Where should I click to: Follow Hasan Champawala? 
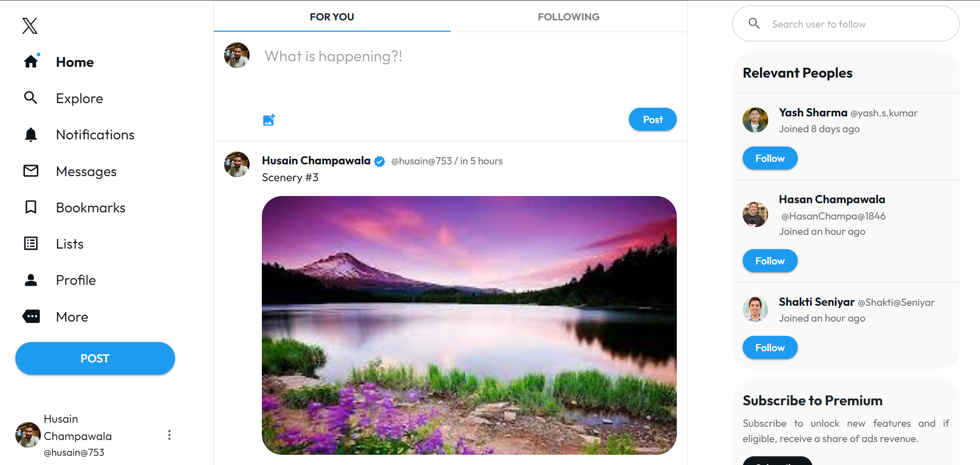(x=770, y=260)
